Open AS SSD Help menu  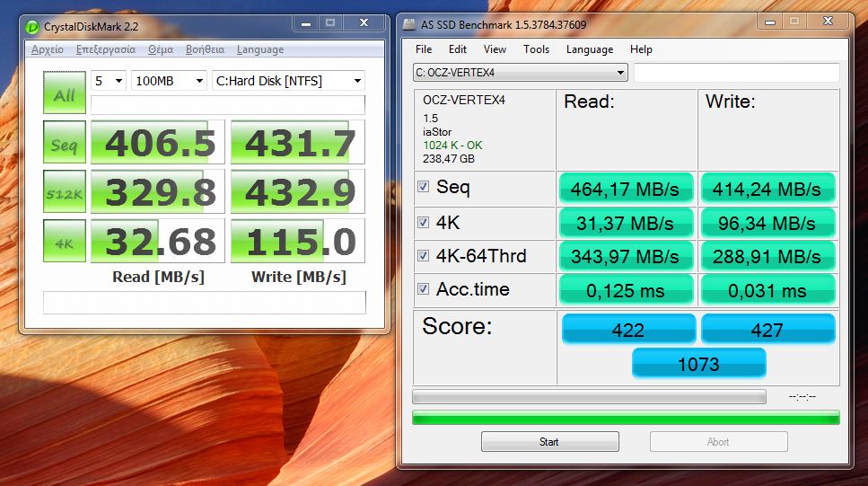(x=641, y=49)
